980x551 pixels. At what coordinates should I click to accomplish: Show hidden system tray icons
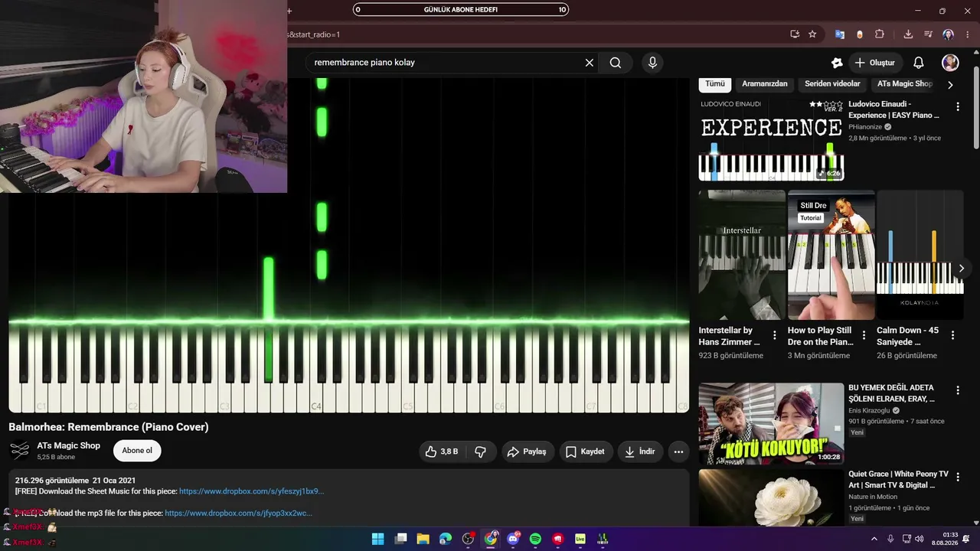pos(874,539)
